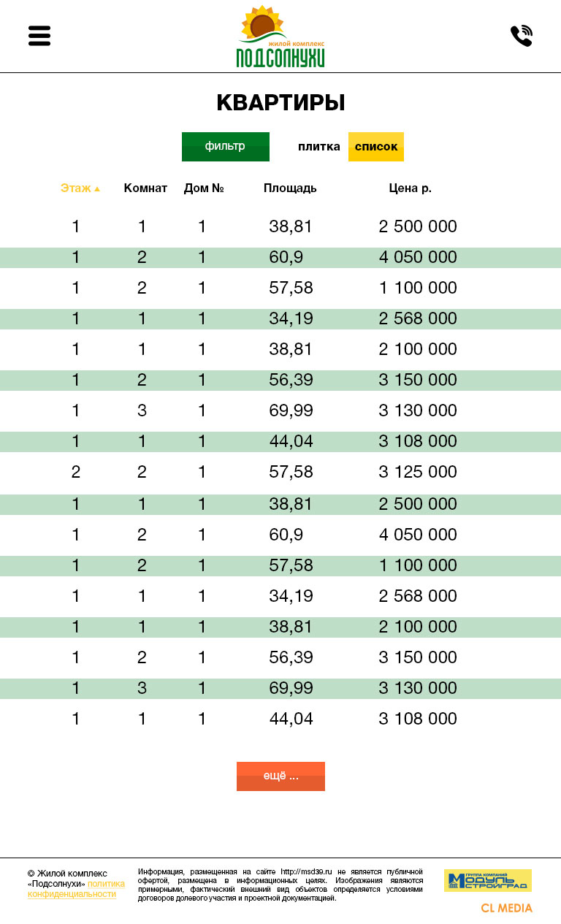Open политика конфиденциальности link

[76, 888]
